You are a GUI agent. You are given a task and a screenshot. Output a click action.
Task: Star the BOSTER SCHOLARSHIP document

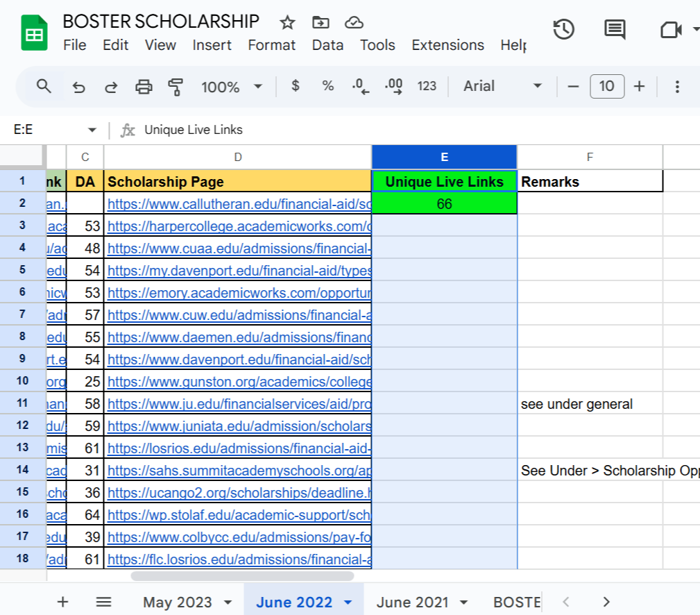(287, 23)
